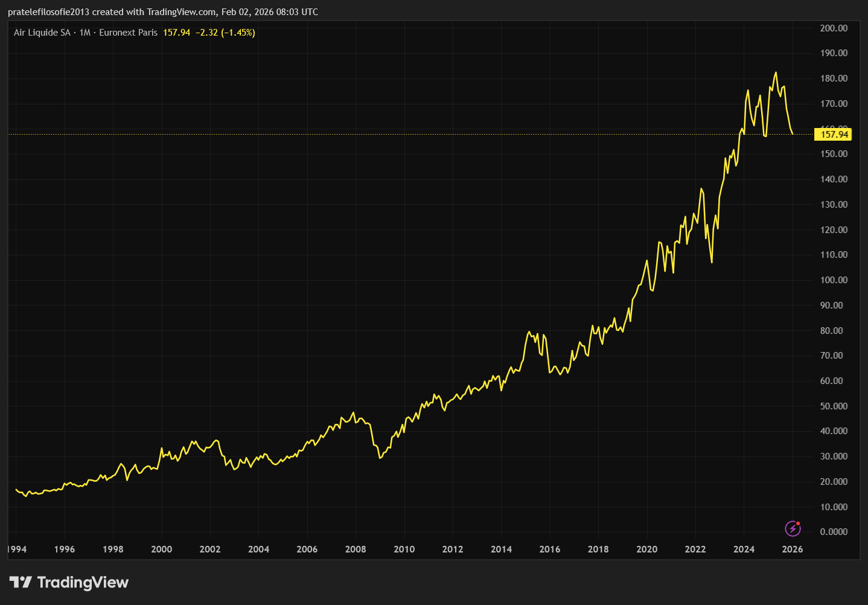Select the 0.0000 price axis label

click(x=834, y=532)
